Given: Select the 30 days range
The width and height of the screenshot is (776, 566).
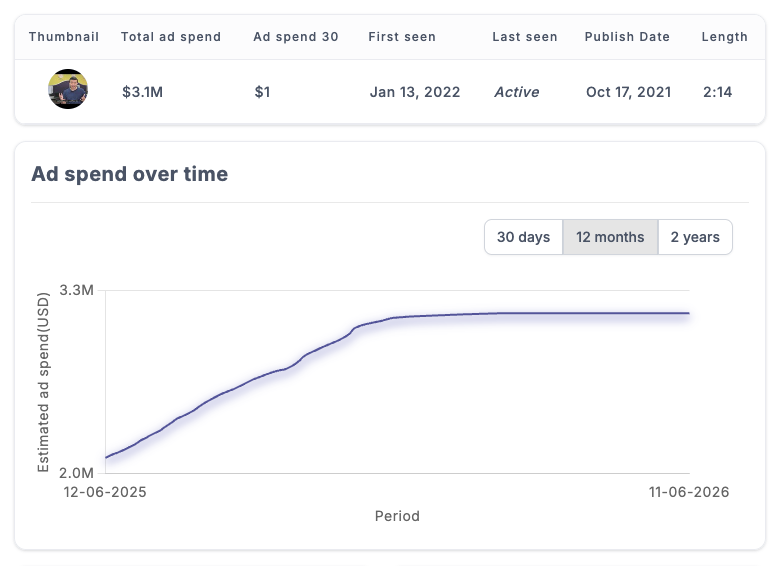Looking at the screenshot, I should click(523, 237).
